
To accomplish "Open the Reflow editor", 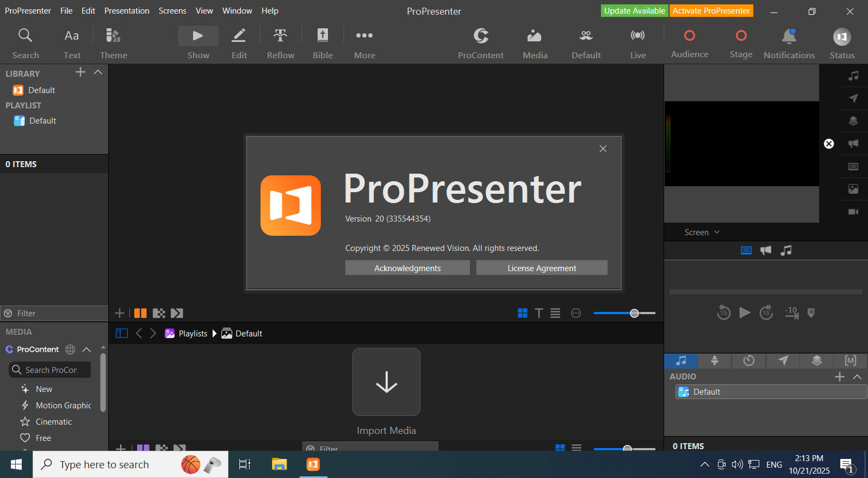I will (281, 44).
